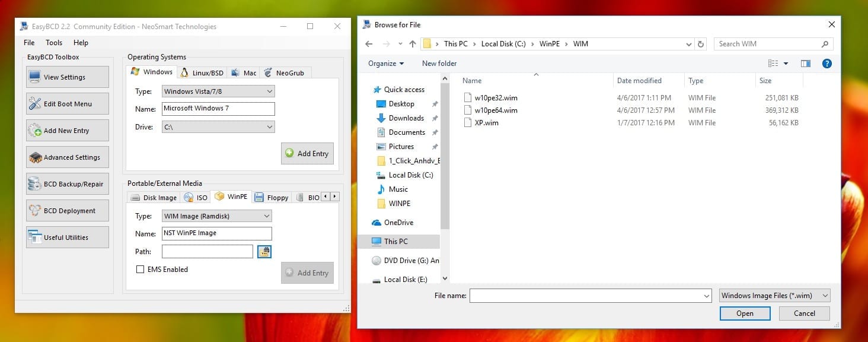Open dialog help question mark icon
The image size is (868, 342).
[827, 64]
